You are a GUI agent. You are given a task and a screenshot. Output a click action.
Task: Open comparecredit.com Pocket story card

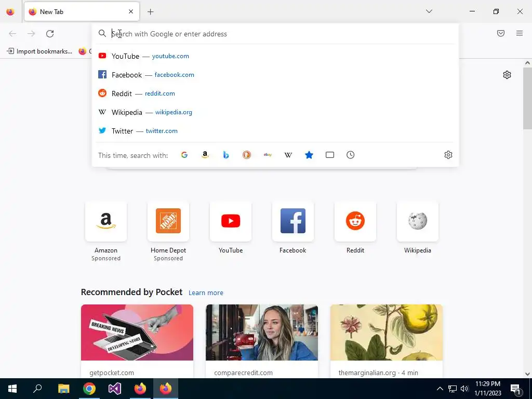tap(262, 341)
